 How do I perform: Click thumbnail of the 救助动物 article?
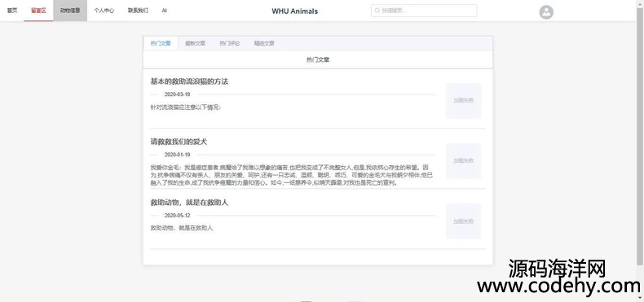point(463,221)
